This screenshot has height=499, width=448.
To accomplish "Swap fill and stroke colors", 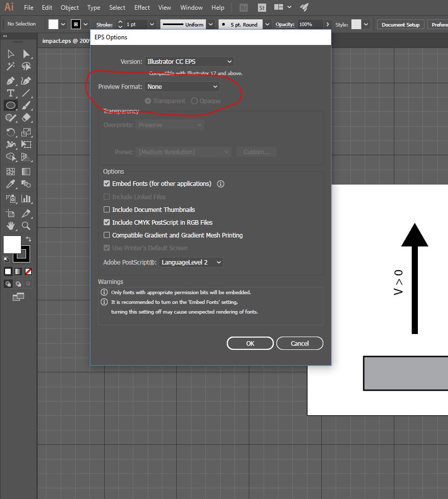I will click(x=28, y=239).
